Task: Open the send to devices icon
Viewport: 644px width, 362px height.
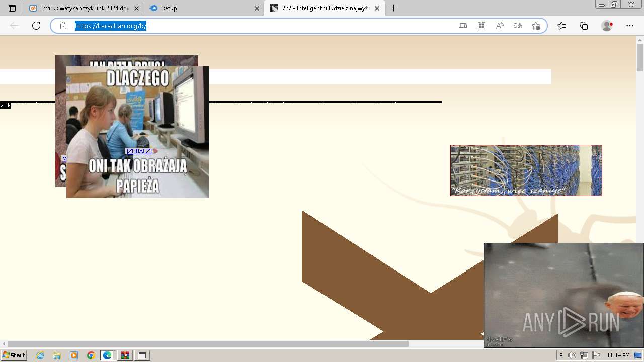Action: click(463, 26)
